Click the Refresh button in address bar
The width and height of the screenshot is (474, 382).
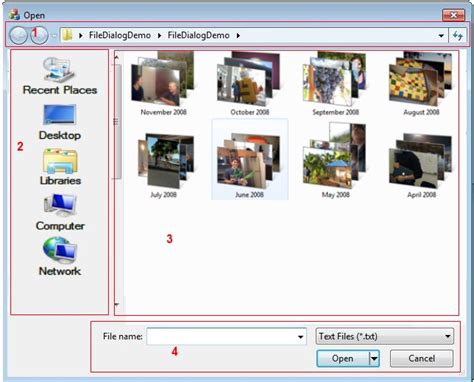tap(458, 35)
